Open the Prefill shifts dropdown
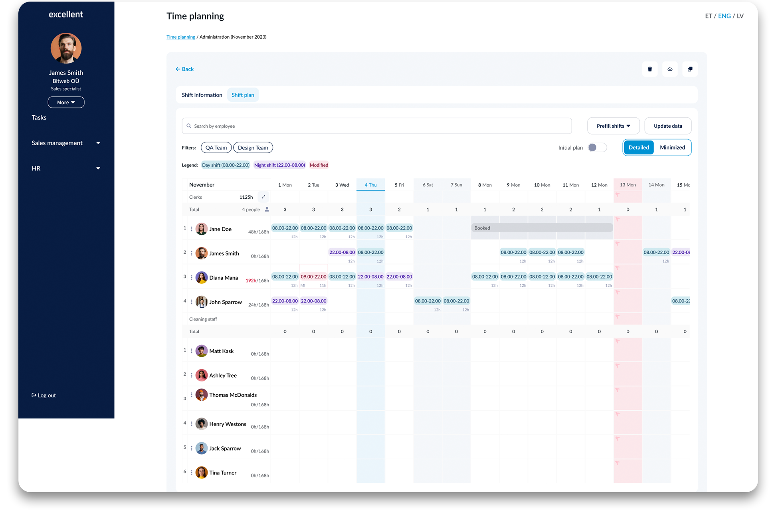 pyautogui.click(x=613, y=126)
